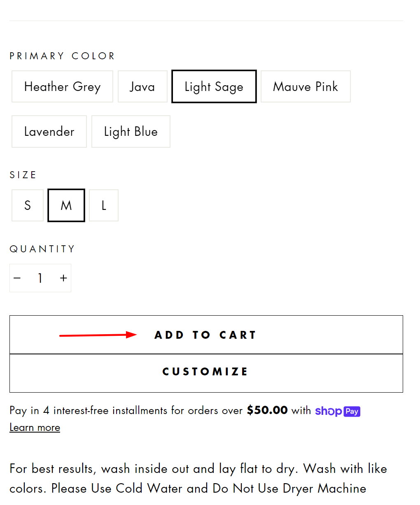This screenshot has width=420, height=505.
Task: Choose size S
Action: pyautogui.click(x=28, y=205)
